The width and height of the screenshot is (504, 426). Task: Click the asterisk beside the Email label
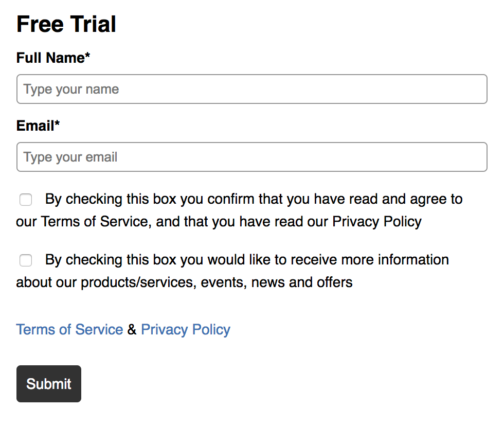point(57,124)
